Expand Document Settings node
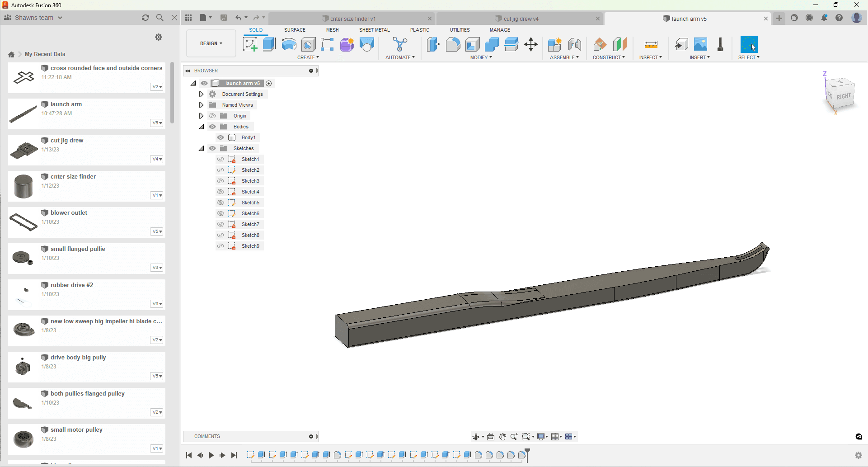 [x=202, y=94]
